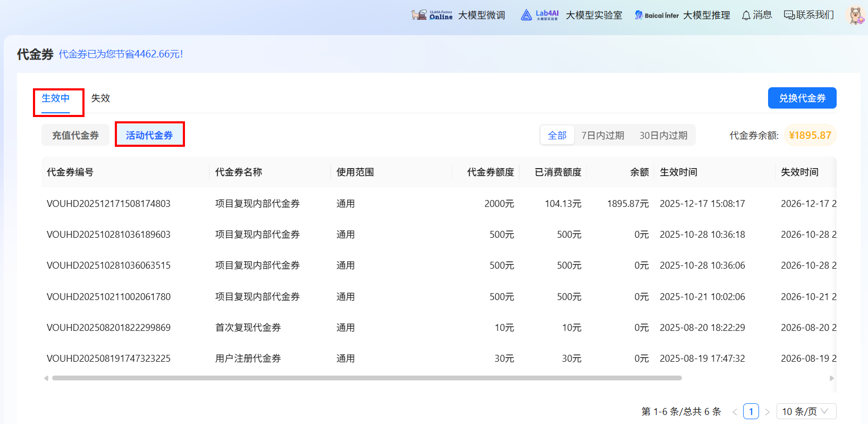
Task: Click the 兑换代金券 button
Action: click(802, 98)
